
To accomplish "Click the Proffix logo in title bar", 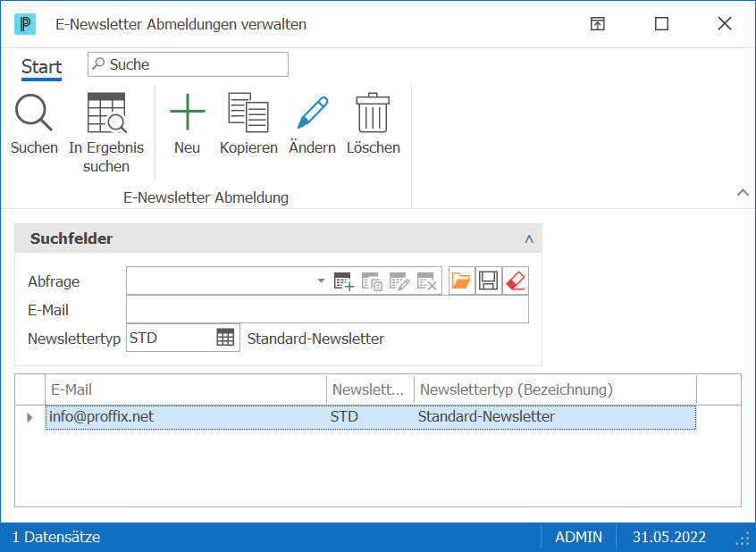I will click(25, 23).
